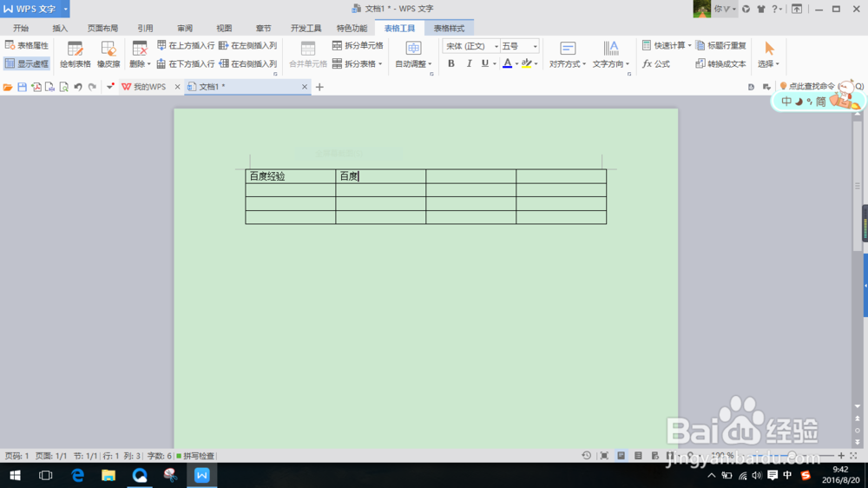The image size is (868, 488).
Task: Open Task View on the taskbar
Action: click(45, 475)
